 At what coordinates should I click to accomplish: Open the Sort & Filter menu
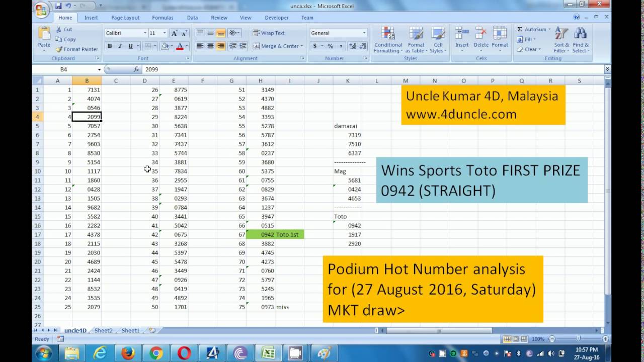561,40
